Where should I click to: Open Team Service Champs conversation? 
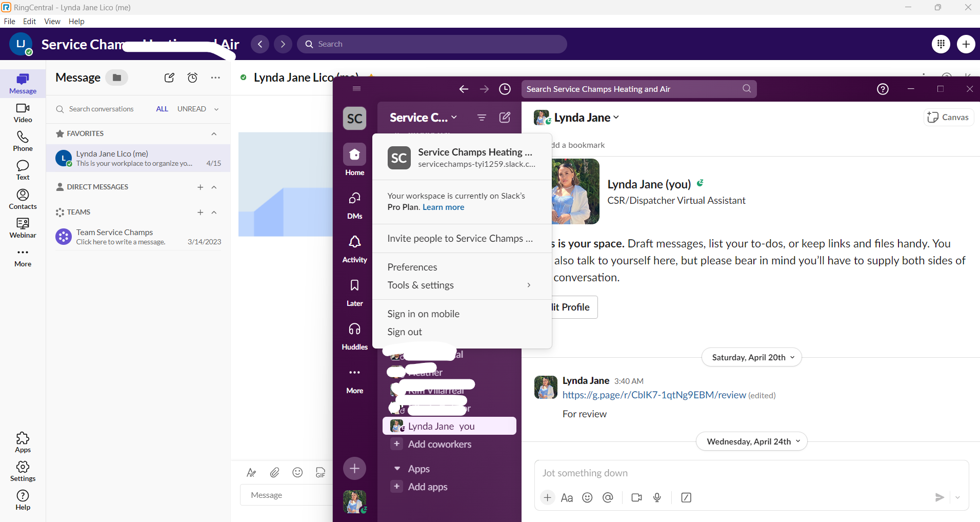point(138,237)
